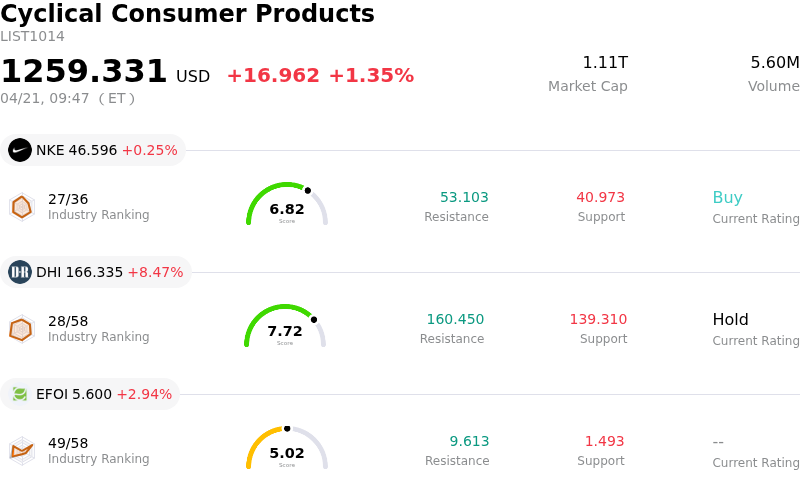The height and width of the screenshot is (488, 800).
Task: Click the 27/36 industry ranking text
Action: click(x=68, y=199)
